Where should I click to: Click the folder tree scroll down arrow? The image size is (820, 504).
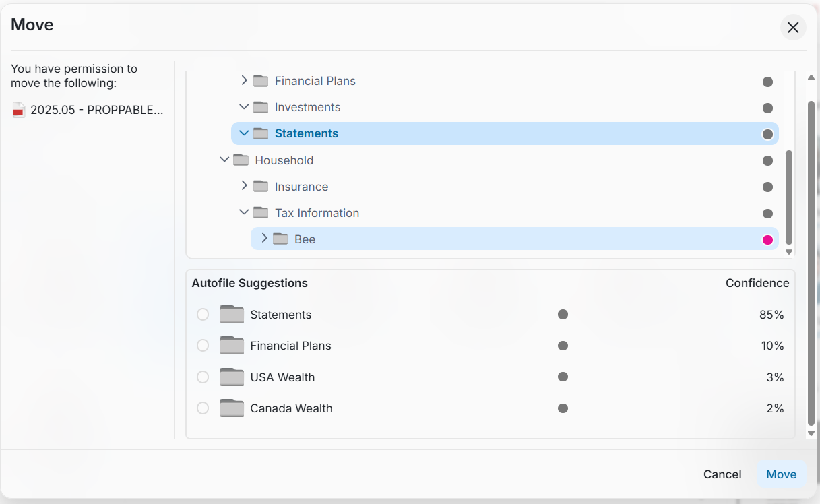tap(789, 252)
